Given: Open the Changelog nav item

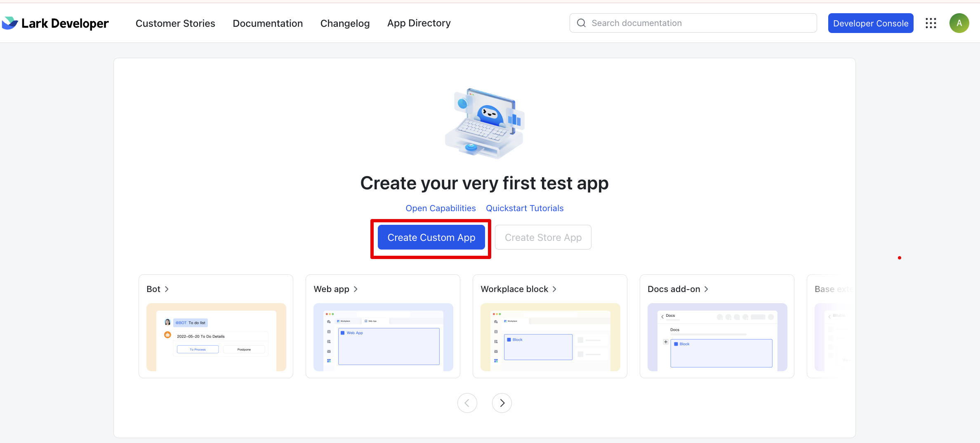Looking at the screenshot, I should [x=345, y=24].
